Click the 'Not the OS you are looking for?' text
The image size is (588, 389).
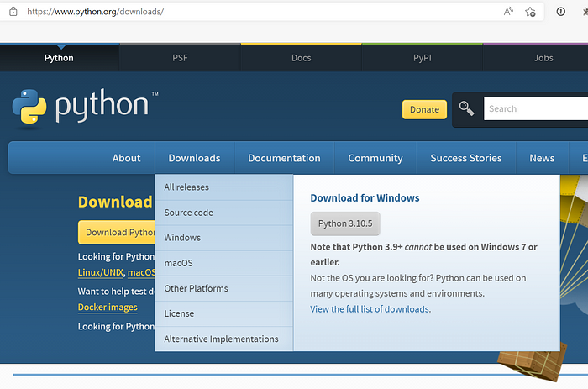click(x=371, y=278)
